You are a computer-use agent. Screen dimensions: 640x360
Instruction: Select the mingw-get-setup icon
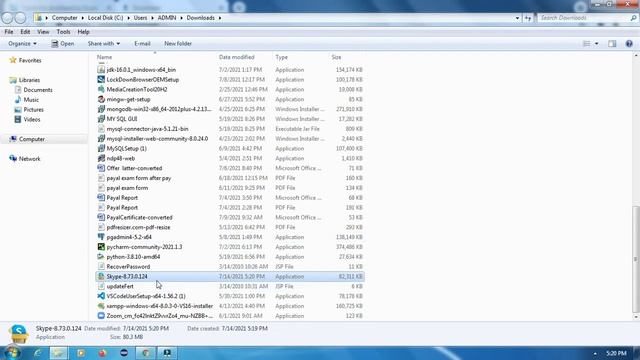[101, 99]
